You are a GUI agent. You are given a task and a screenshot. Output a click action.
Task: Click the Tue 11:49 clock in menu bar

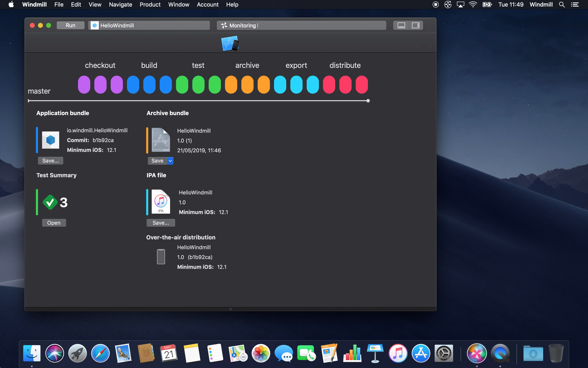pyautogui.click(x=511, y=4)
